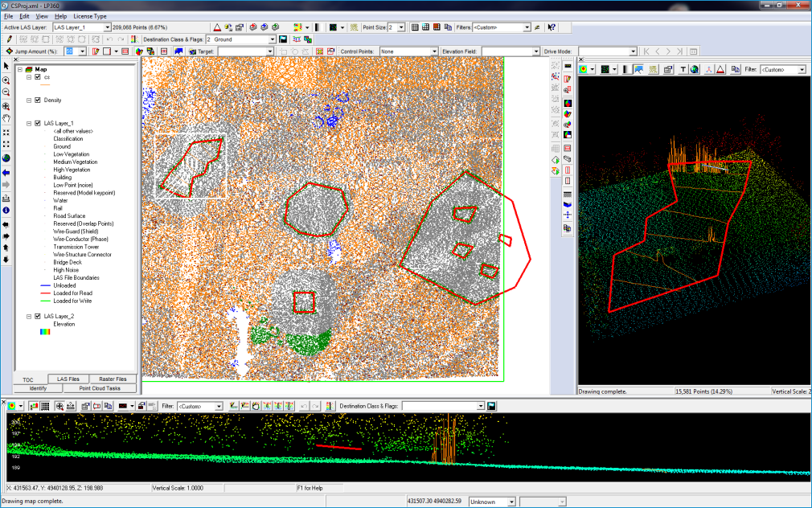812x508 pixels.
Task: Switch to the TOC tab
Action: (x=28, y=379)
